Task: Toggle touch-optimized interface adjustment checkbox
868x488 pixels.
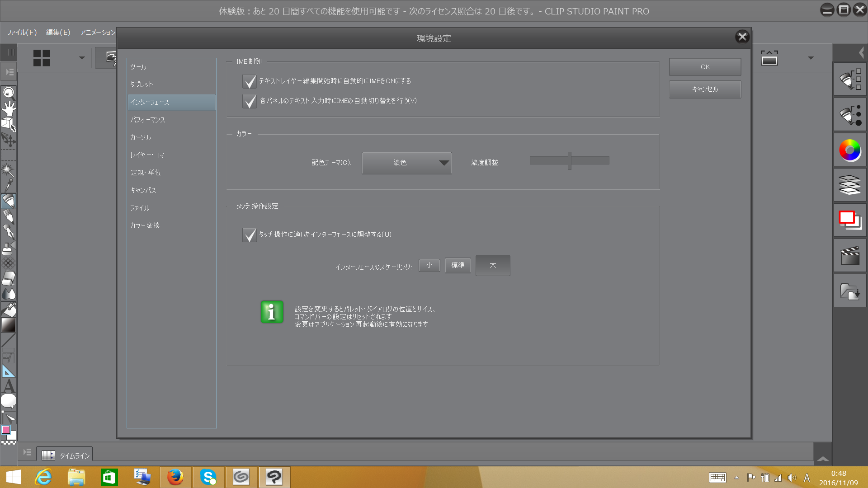Action: click(249, 235)
